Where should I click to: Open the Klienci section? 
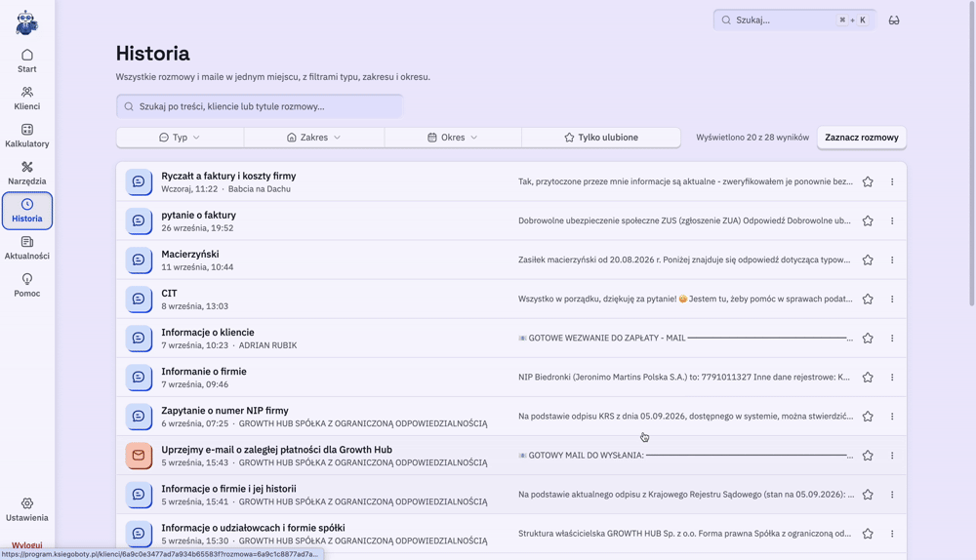coord(26,99)
